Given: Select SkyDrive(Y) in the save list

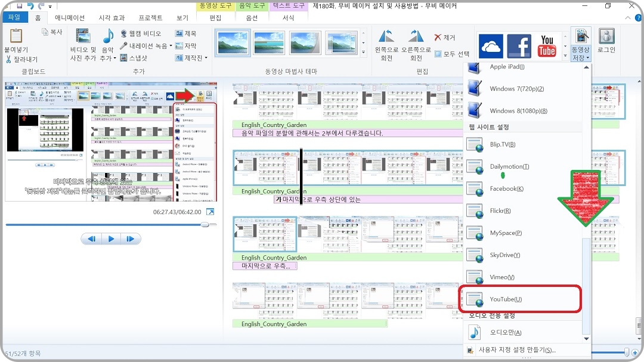Looking at the screenshot, I should pyautogui.click(x=522, y=255).
